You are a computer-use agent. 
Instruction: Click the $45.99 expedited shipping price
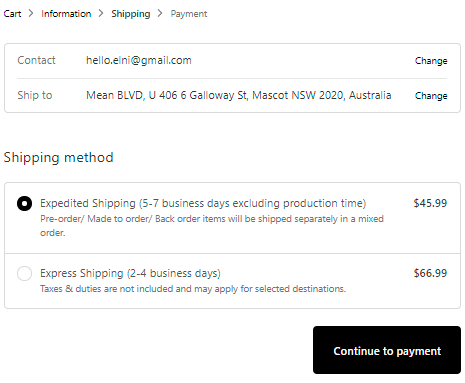430,203
